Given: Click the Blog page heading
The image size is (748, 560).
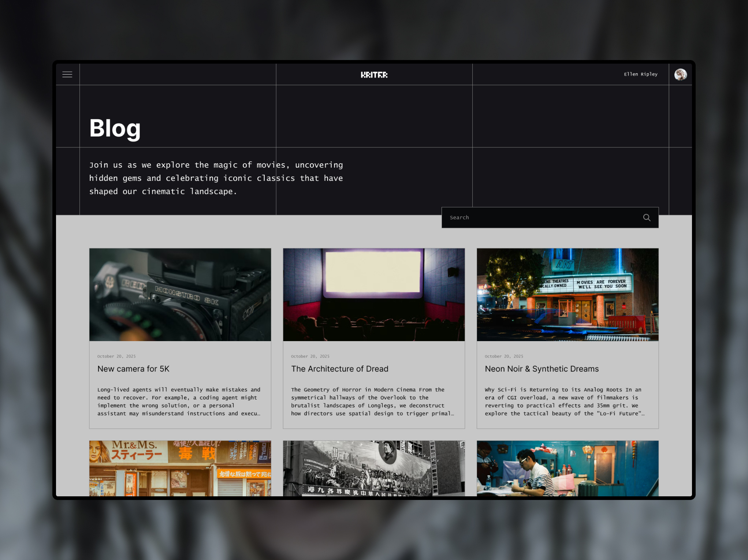Looking at the screenshot, I should [x=115, y=128].
